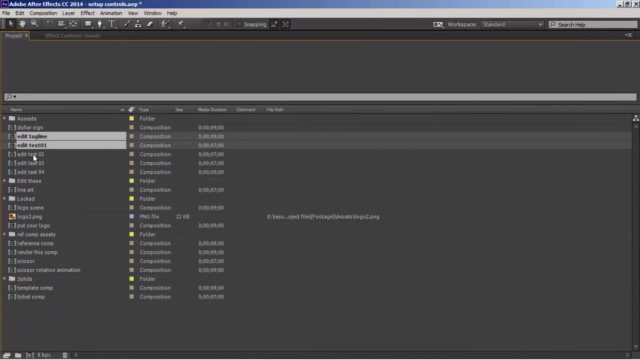The image size is (640, 360).
Task: Click the label tag column header
Action: 131,109
